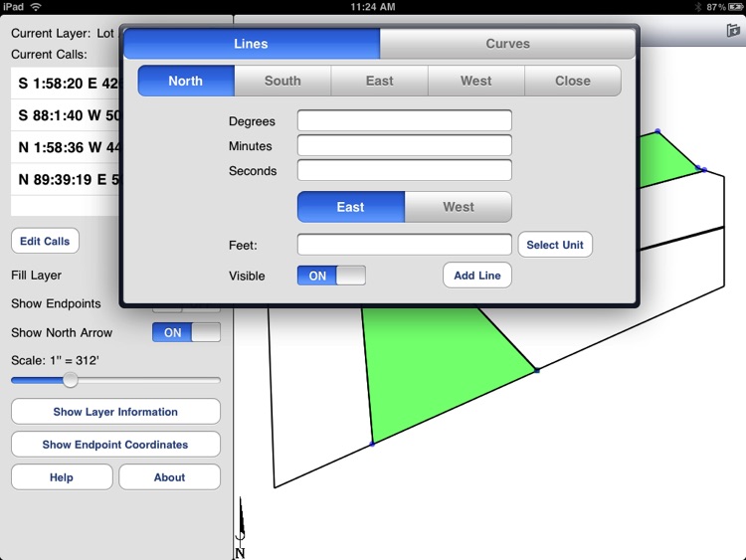Tap the north arrow compass symbol
The width and height of the screenshot is (746, 560).
click(x=241, y=527)
